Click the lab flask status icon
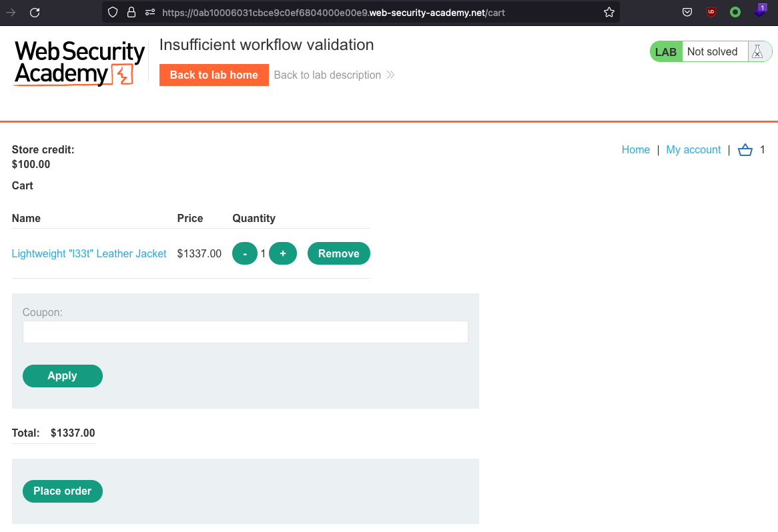This screenshot has height=532, width=778. point(757,52)
